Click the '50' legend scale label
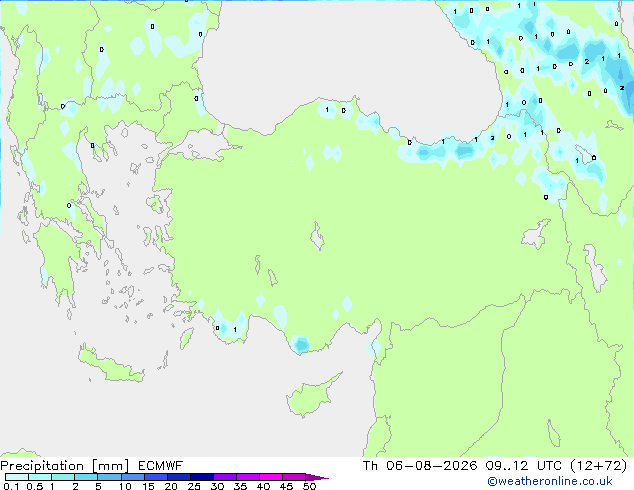This screenshot has height=490, width=634. tap(309, 486)
